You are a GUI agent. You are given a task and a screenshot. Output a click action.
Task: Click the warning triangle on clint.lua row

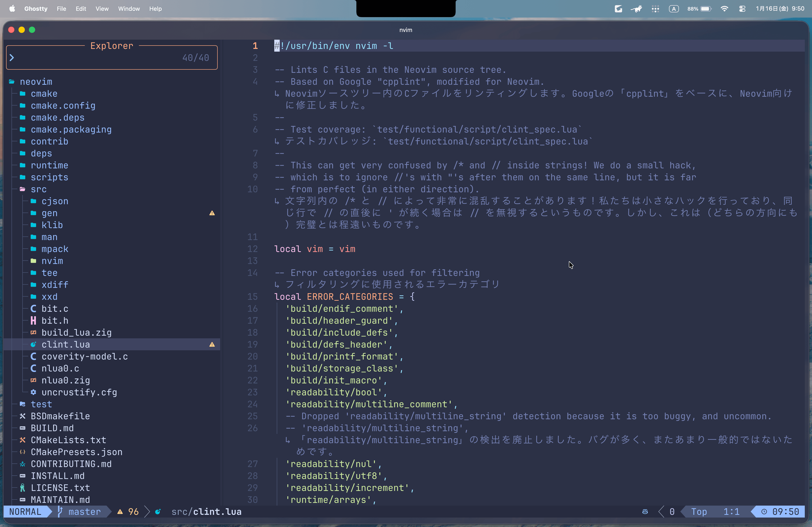point(212,344)
